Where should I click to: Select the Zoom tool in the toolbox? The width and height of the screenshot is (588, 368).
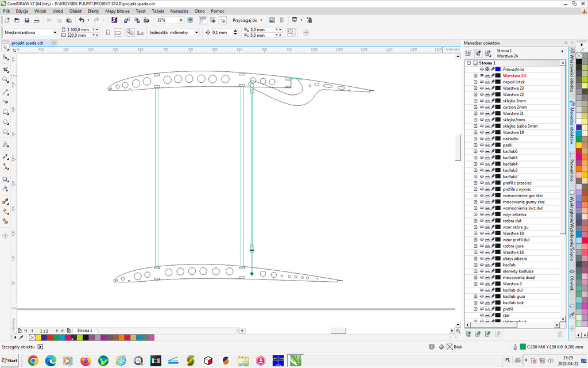(x=6, y=80)
